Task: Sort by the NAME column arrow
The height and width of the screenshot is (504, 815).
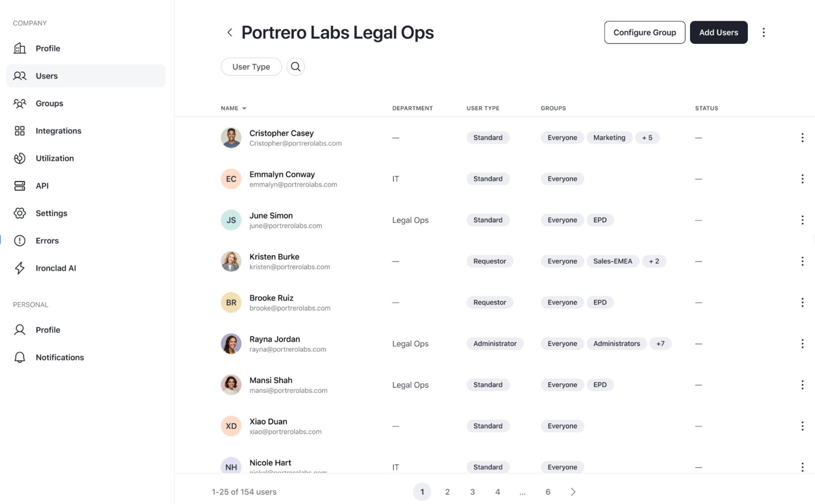Action: coord(244,109)
